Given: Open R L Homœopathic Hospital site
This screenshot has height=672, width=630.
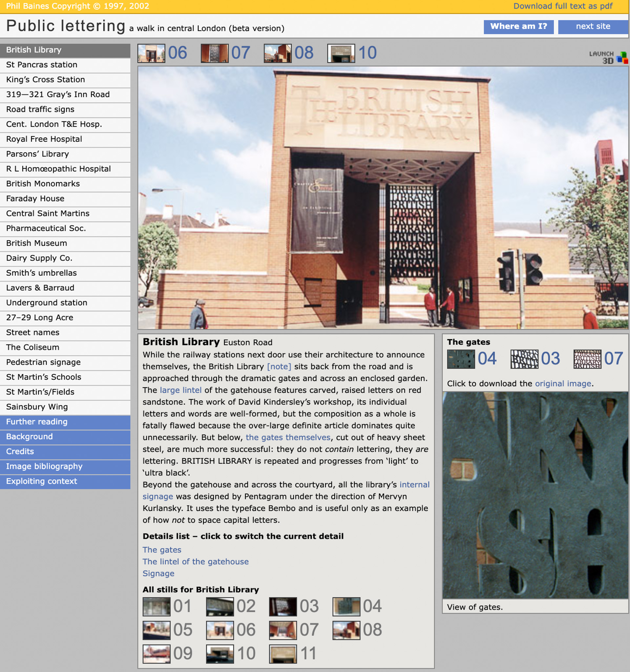Looking at the screenshot, I should click(x=65, y=169).
